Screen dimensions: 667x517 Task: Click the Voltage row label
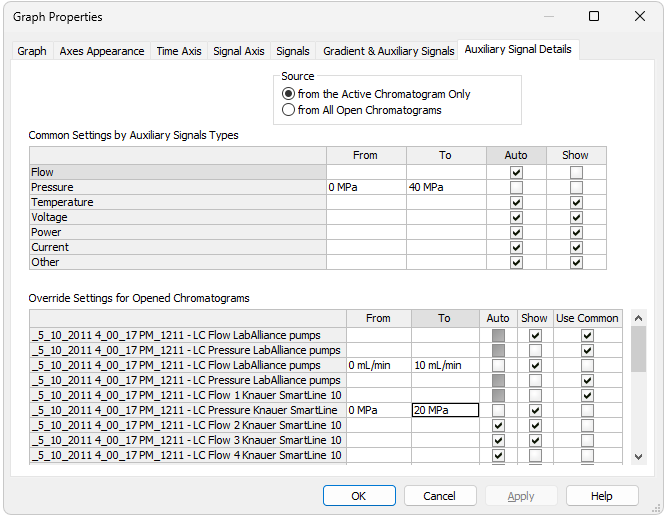[178, 217]
